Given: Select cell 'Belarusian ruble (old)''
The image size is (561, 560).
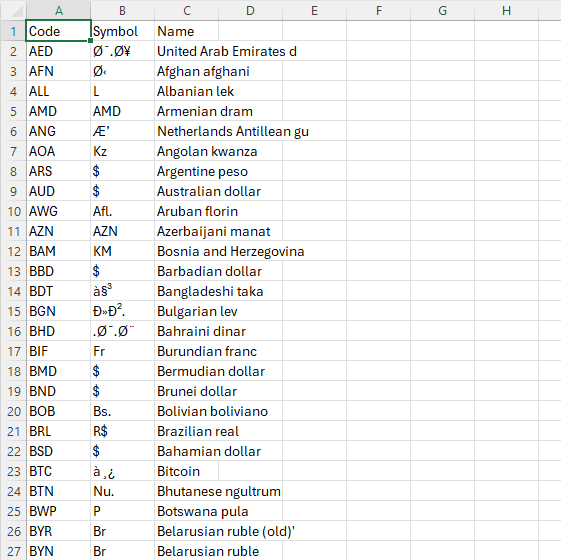Looking at the screenshot, I should coord(186,531).
